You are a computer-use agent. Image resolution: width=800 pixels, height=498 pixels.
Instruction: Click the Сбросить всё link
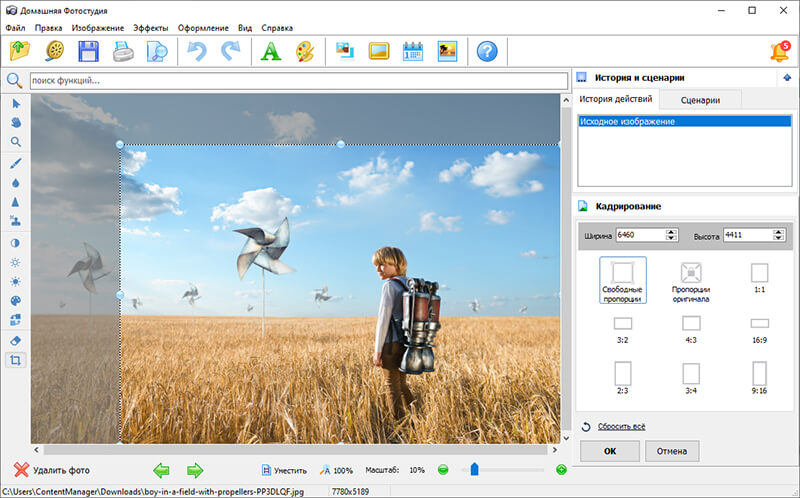pyautogui.click(x=621, y=426)
